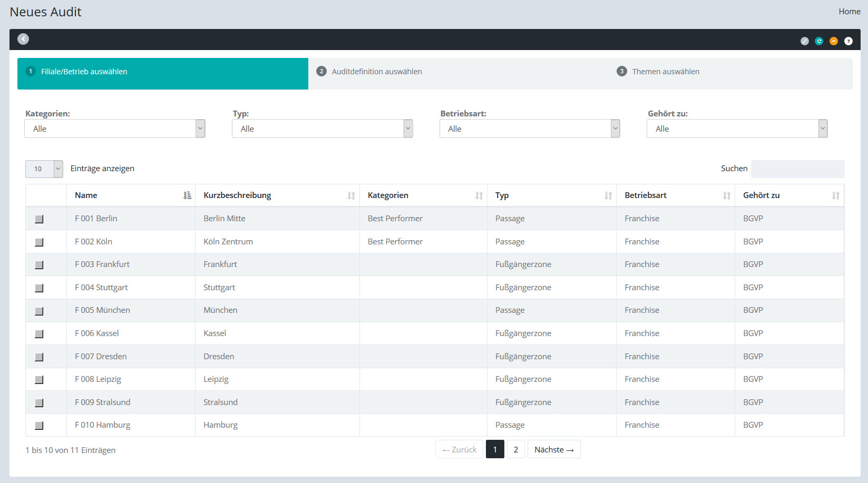Go to Themen auswählen step tab
Screen dimensions: 868x483
point(665,72)
